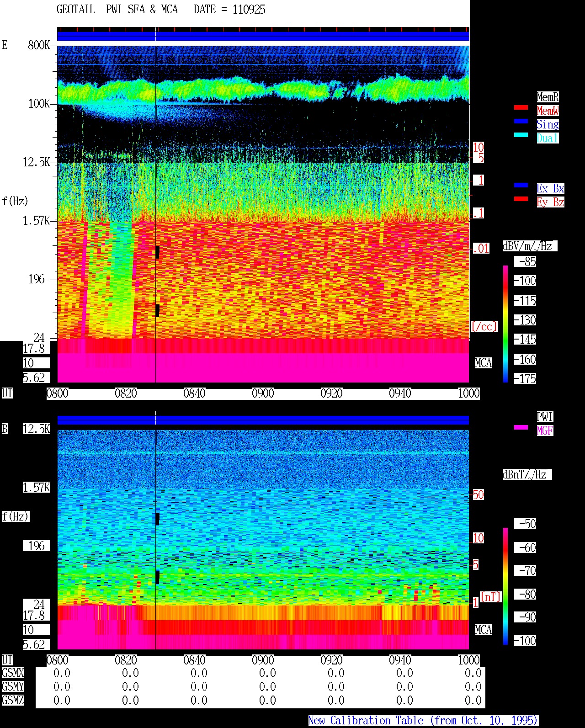Click the -70 magnetic color scale value
Image resolution: width=585 pixels, height=728 pixels.
525,570
